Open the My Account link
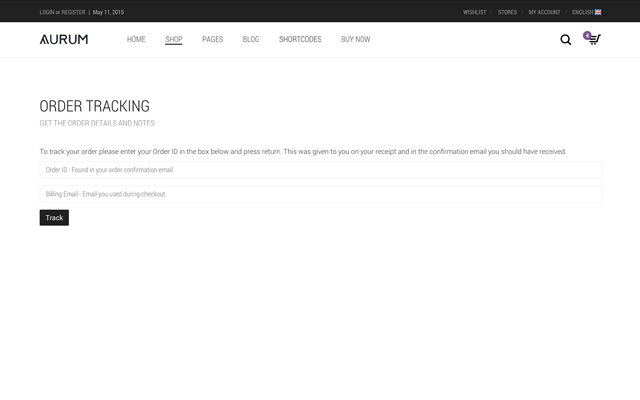Viewport: 640px width, 400px height. point(544,12)
